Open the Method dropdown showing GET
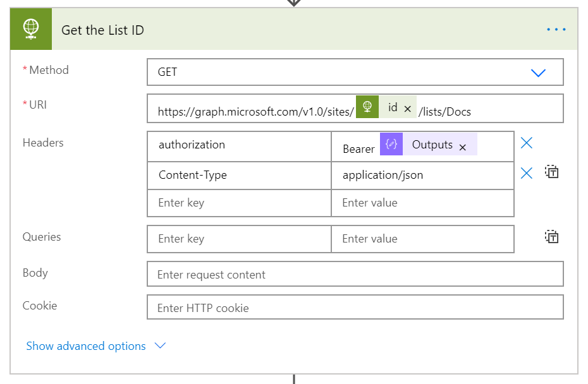 355,72
